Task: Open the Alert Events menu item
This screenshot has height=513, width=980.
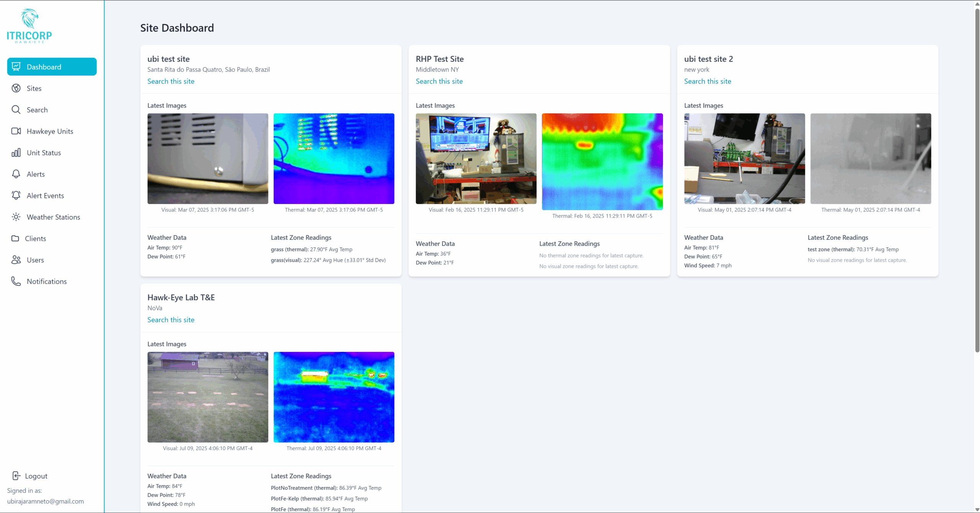Action: pos(45,196)
